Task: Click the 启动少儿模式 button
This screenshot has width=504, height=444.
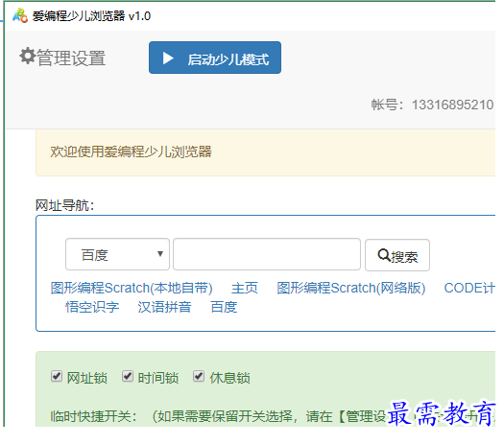Action: (x=215, y=58)
